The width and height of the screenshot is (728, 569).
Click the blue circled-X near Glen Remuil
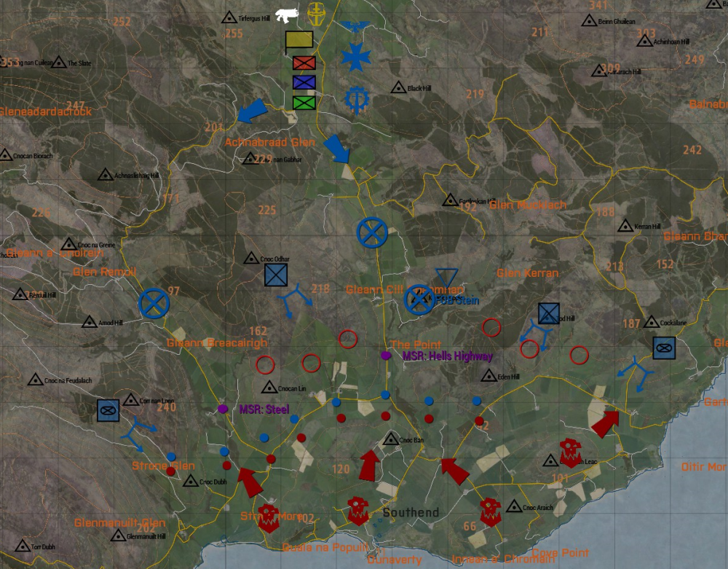154,303
